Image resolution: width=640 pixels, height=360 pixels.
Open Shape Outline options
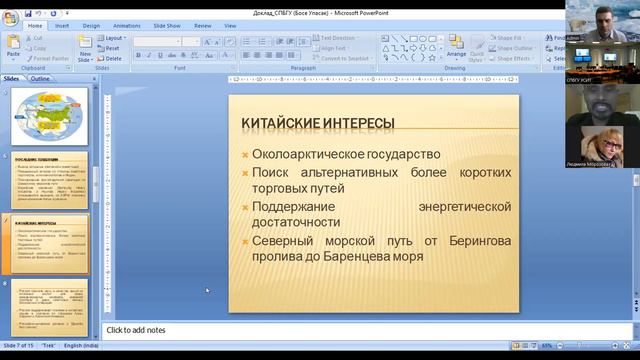(512, 48)
